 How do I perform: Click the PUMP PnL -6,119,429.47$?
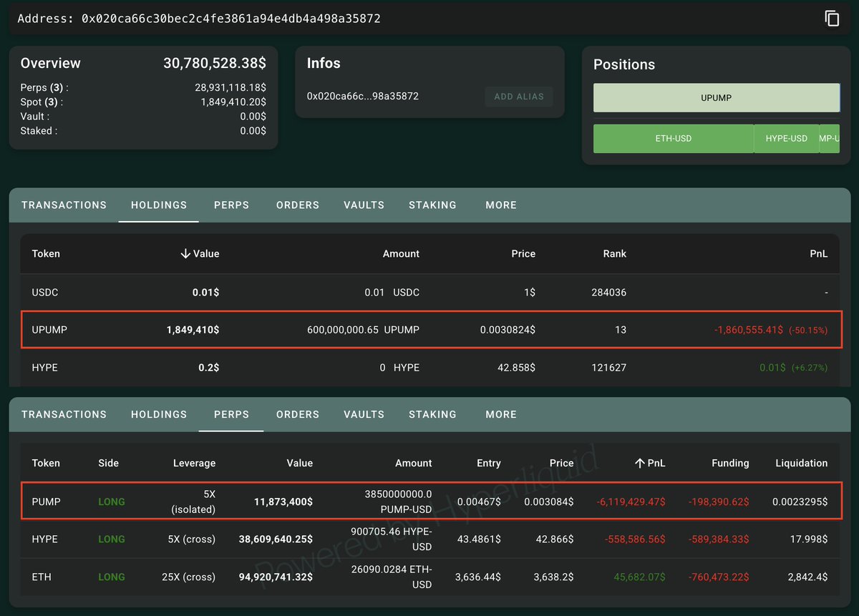coord(631,502)
